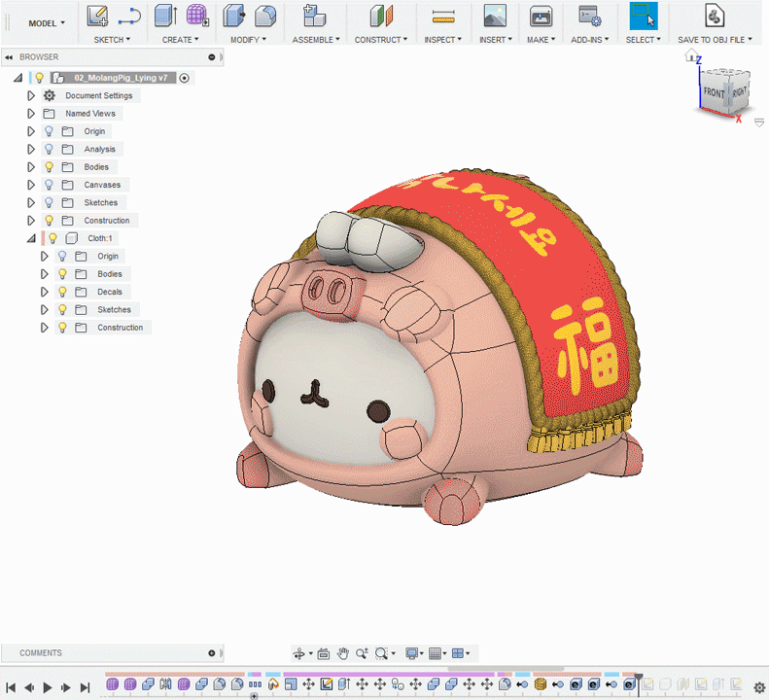The image size is (769, 700).
Task: Click the Orbit navigation icon
Action: pyautogui.click(x=298, y=653)
